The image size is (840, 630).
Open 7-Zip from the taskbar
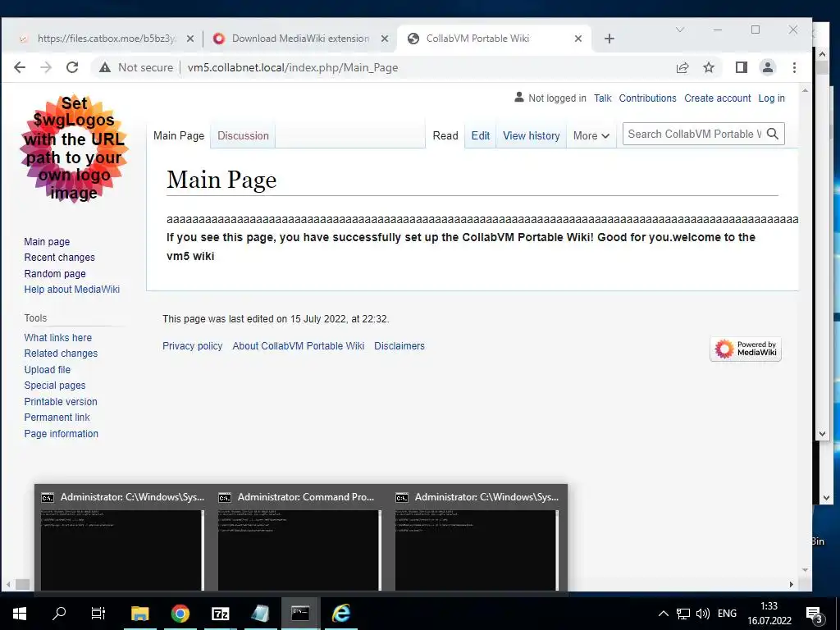220,614
